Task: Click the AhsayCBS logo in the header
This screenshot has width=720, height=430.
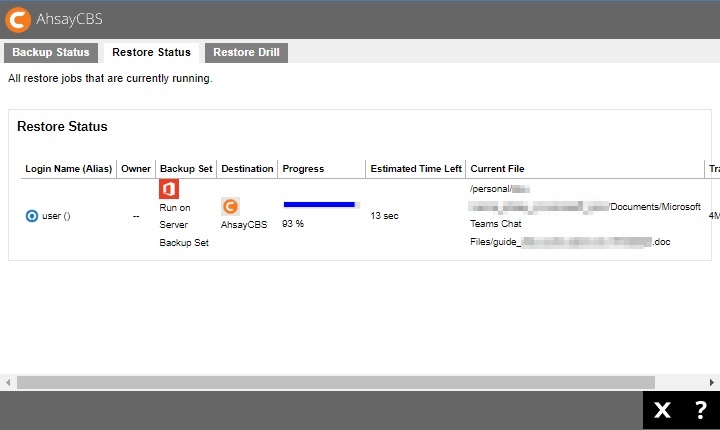Action: tap(19, 19)
